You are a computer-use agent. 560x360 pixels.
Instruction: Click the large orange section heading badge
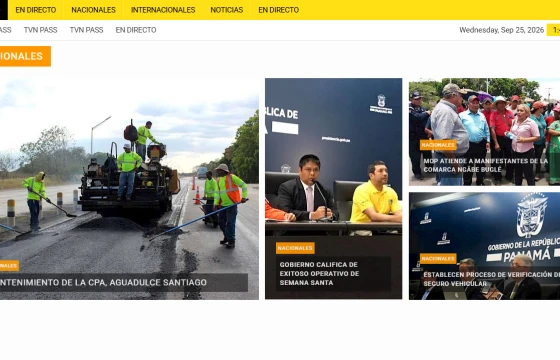point(25,56)
